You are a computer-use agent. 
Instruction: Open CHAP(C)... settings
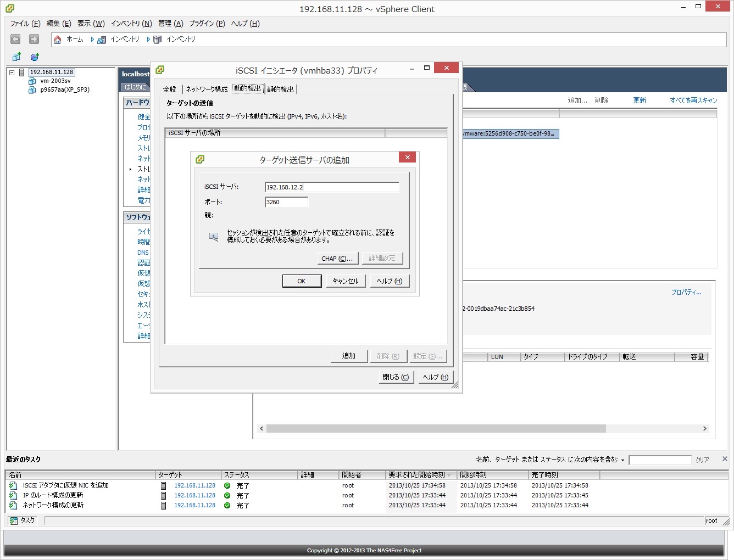pyautogui.click(x=337, y=259)
